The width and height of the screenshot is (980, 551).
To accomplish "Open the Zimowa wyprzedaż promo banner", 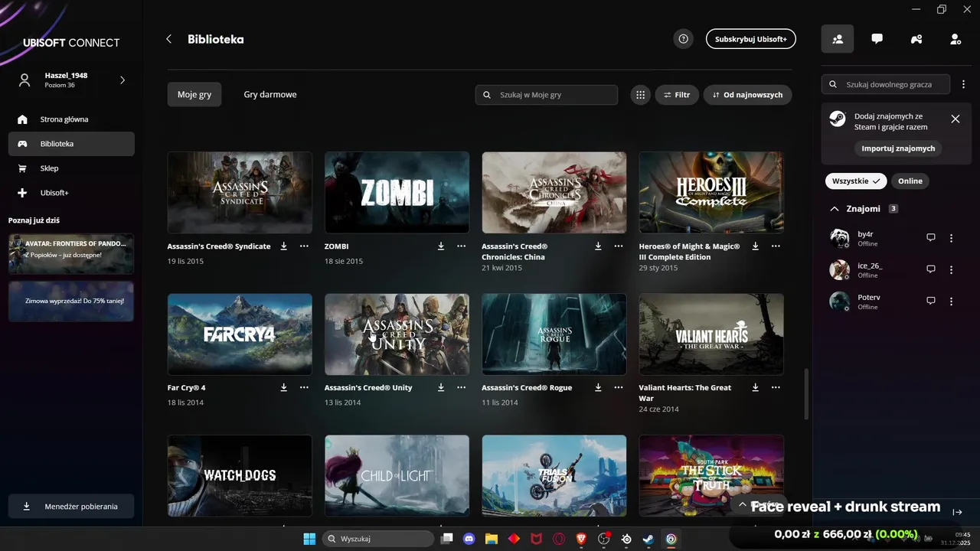I will 71,301.
